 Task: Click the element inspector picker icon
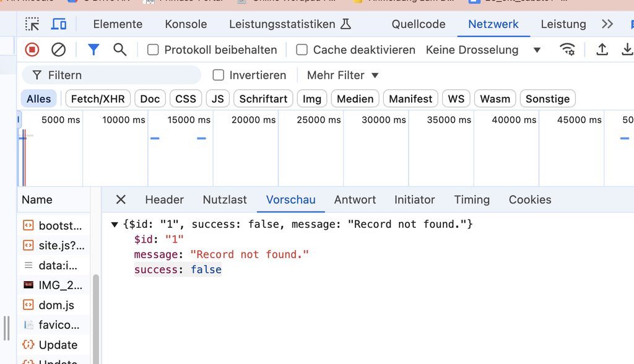[x=32, y=24]
